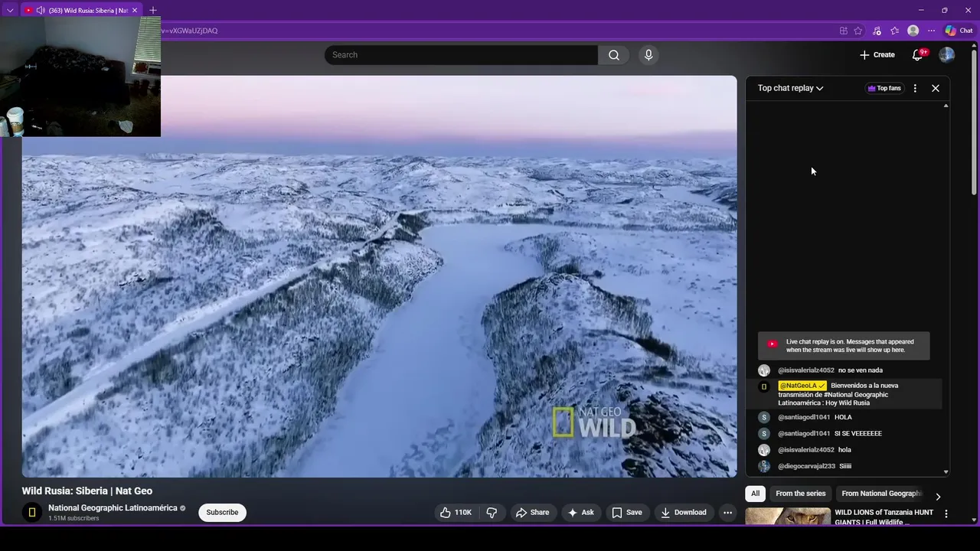The width and height of the screenshot is (980, 551).
Task: Open the media control music note icon
Action: point(877,31)
